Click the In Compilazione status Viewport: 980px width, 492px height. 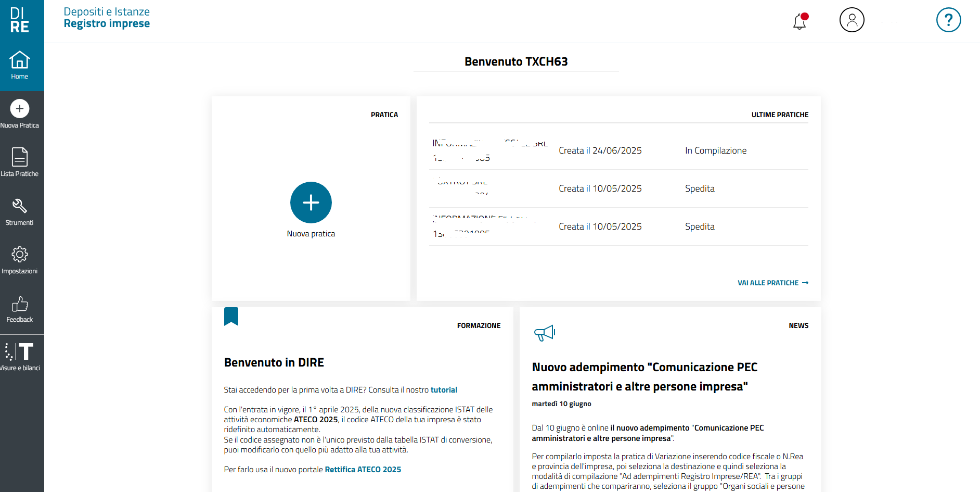716,150
